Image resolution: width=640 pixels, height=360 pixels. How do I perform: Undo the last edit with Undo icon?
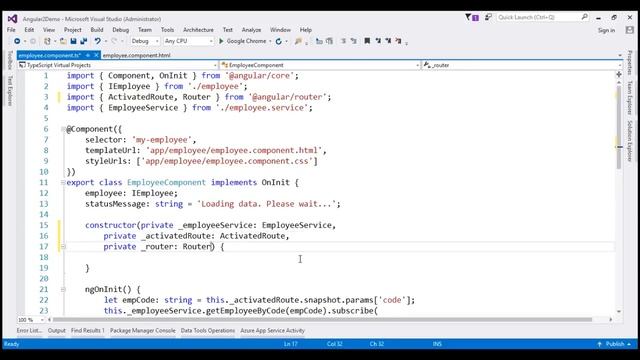(x=97, y=41)
